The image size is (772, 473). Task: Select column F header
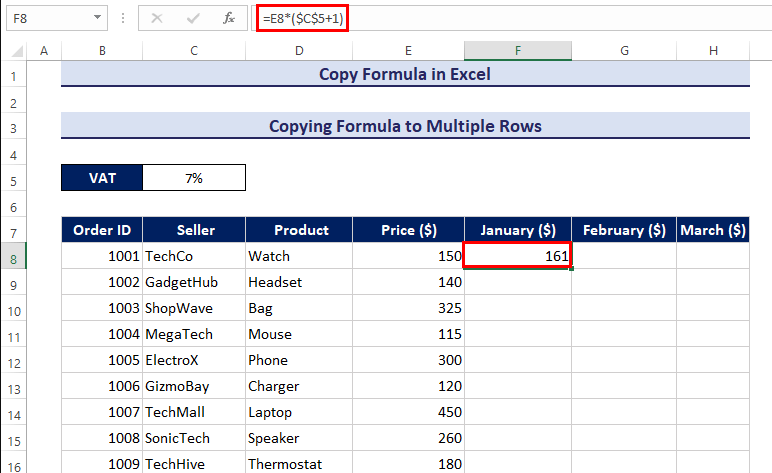517,51
